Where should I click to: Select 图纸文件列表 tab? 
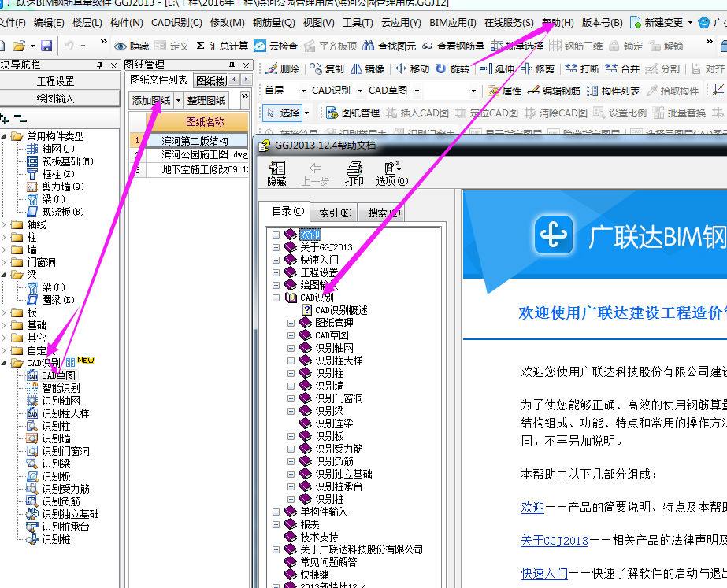158,80
